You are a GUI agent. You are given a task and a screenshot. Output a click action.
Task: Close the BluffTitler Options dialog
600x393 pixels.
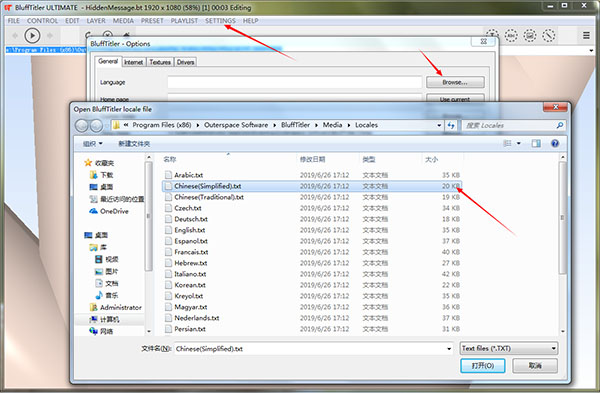coord(484,41)
